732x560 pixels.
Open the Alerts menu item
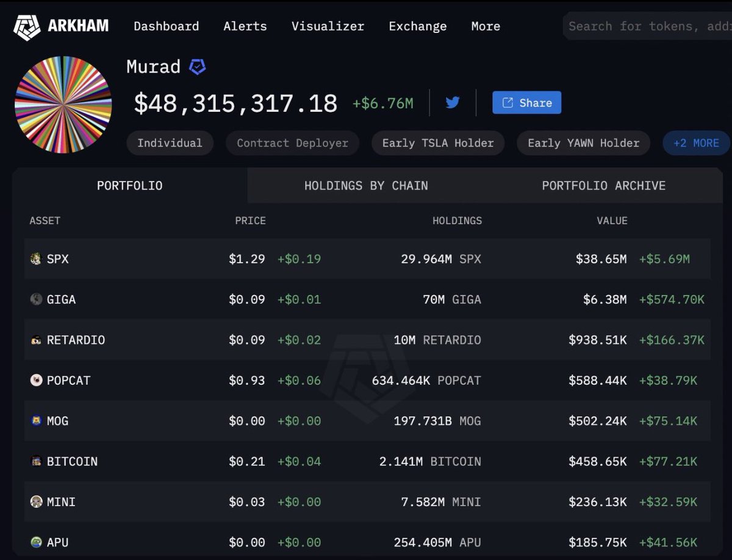point(245,26)
